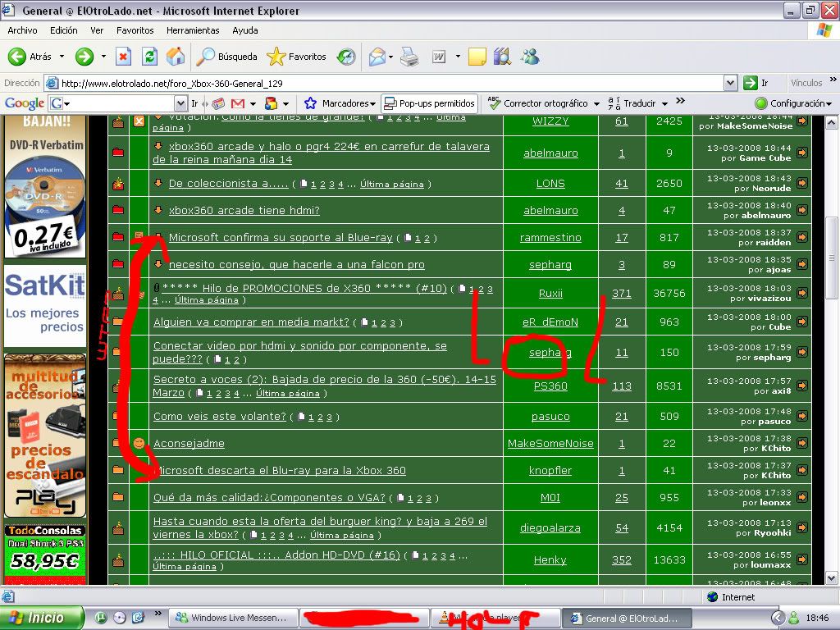Viewport: 840px width, 630px height.
Task: Open the thread 'Como veis este volante?'
Action: point(220,416)
